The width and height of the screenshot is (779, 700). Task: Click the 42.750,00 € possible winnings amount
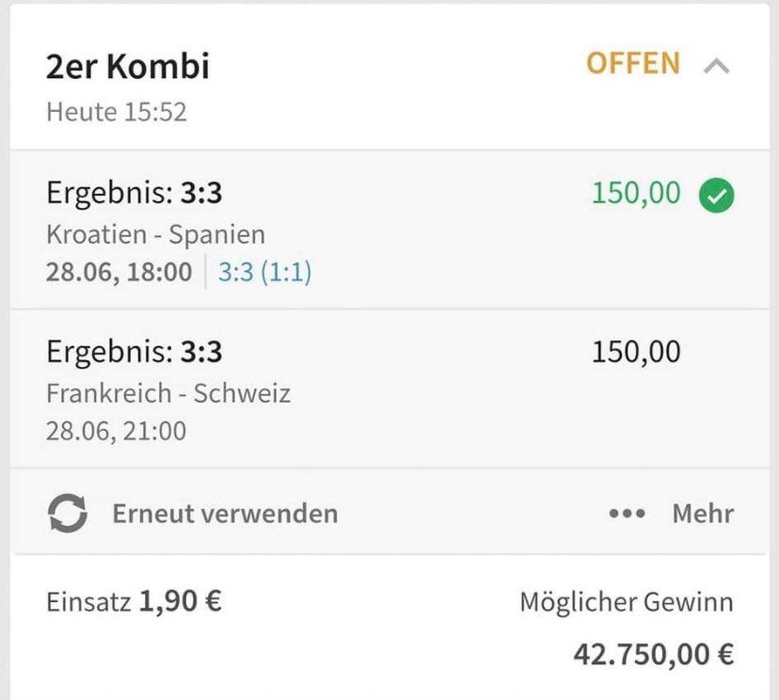tap(653, 653)
